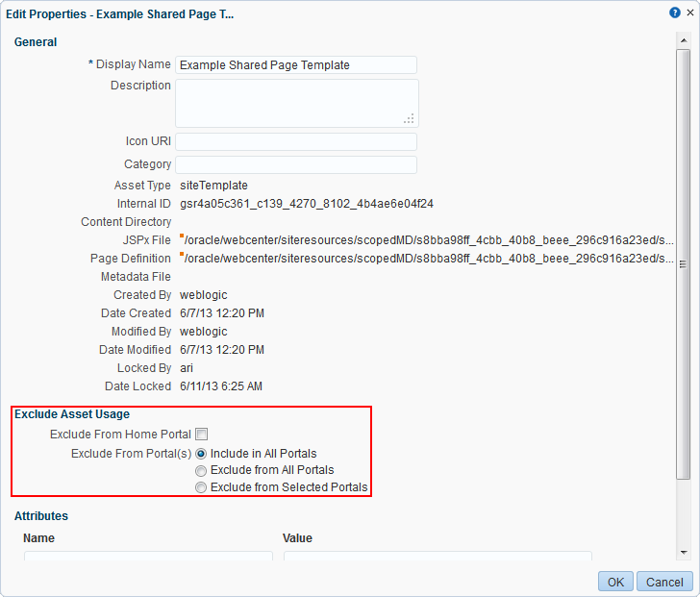Click the attribute Value input box
This screenshot has width=700, height=597.
437,556
